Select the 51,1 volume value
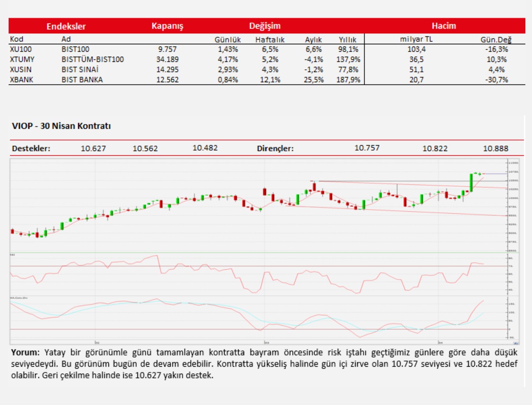Image resolution: width=532 pixels, height=405 pixels. click(417, 70)
